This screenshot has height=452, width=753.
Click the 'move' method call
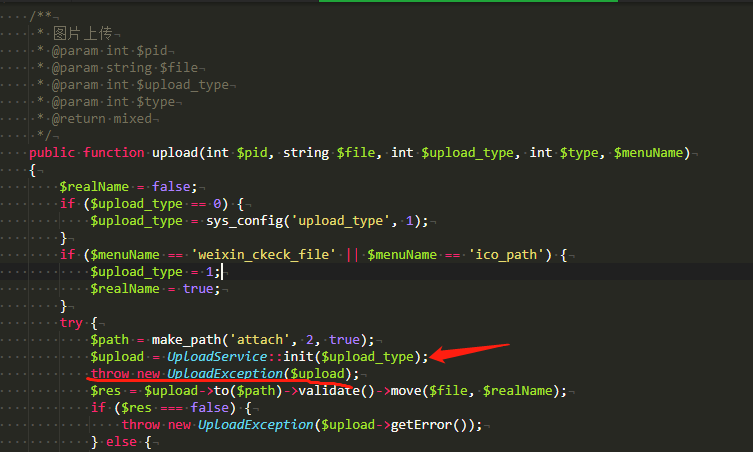click(x=406, y=391)
